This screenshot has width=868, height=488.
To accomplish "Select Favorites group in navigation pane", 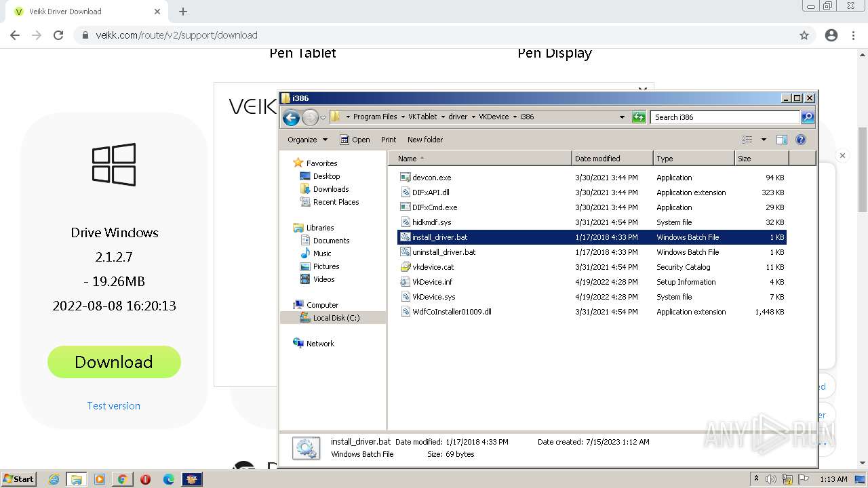I will tap(321, 163).
